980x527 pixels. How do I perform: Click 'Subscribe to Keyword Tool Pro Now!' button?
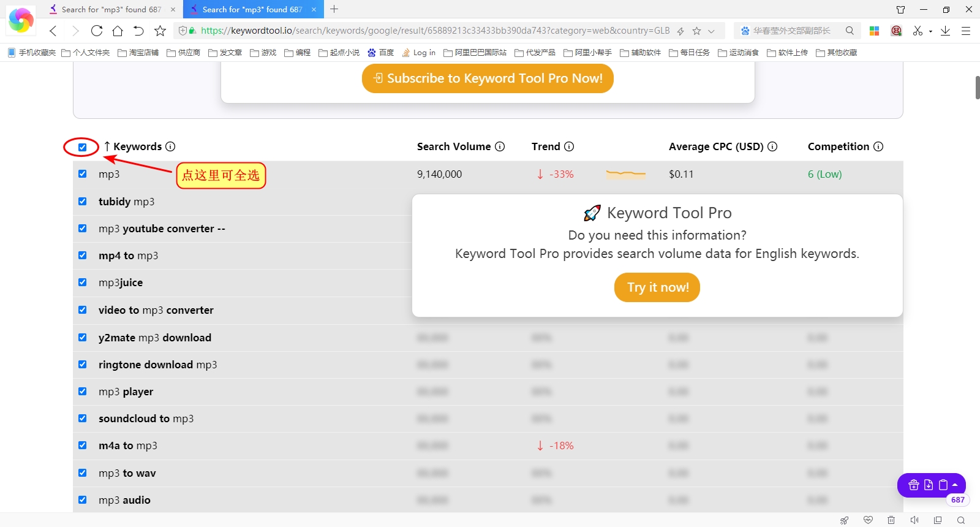[488, 78]
